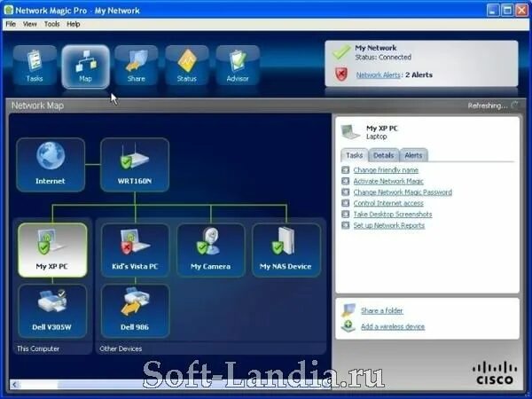Click Add a wireless device link
532x399 pixels.
click(393, 326)
